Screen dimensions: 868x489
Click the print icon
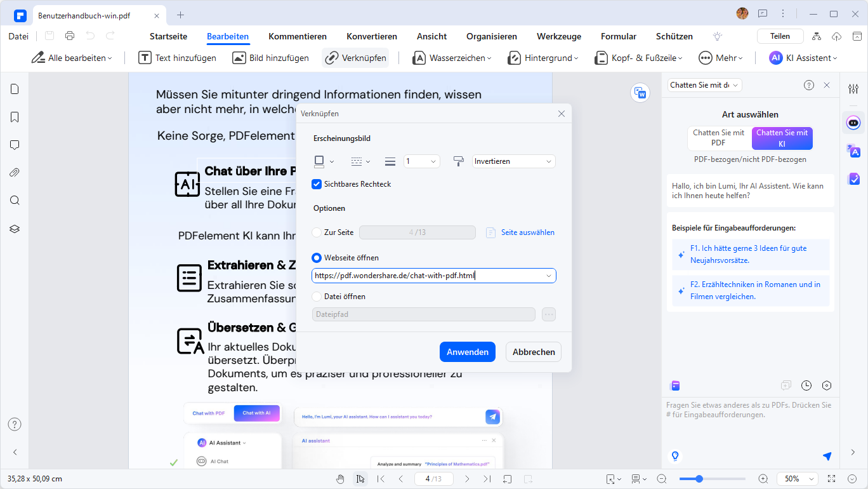coord(70,36)
